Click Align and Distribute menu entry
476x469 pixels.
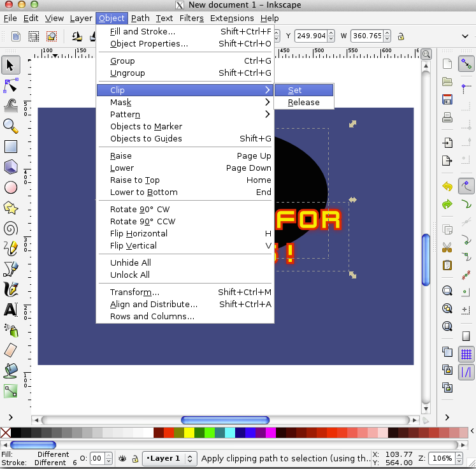tap(154, 305)
